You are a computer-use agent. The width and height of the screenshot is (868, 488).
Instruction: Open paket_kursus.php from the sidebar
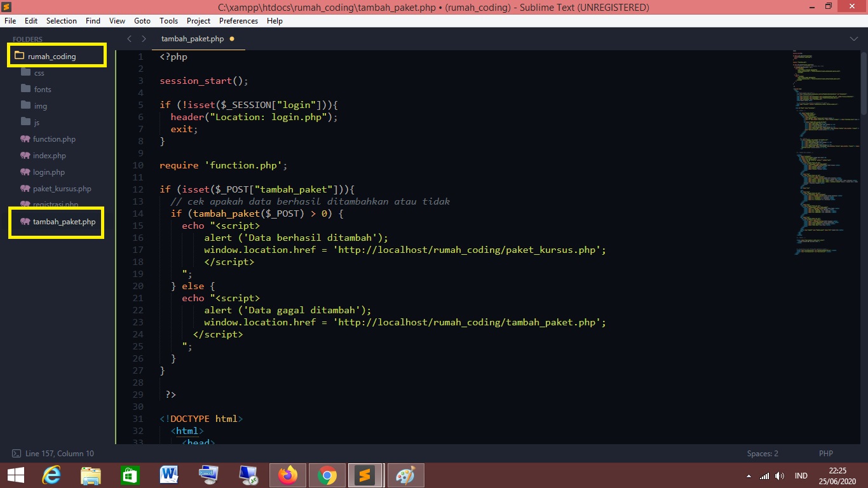click(x=62, y=189)
